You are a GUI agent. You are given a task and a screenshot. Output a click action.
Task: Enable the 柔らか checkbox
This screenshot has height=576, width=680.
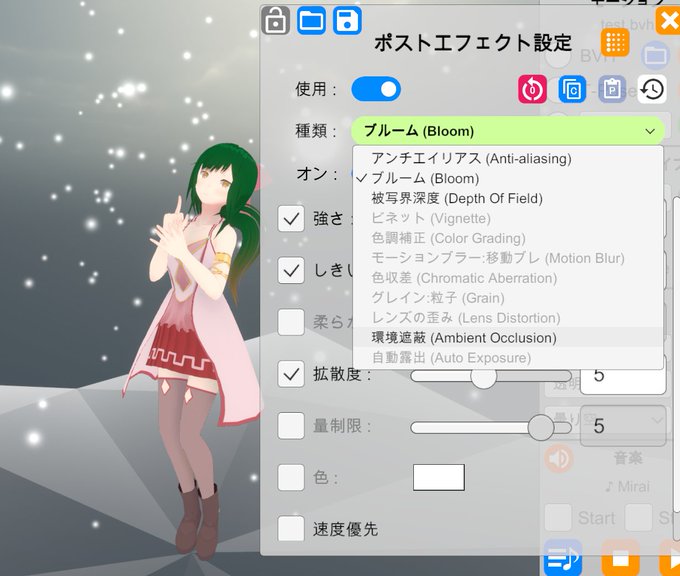coord(291,322)
